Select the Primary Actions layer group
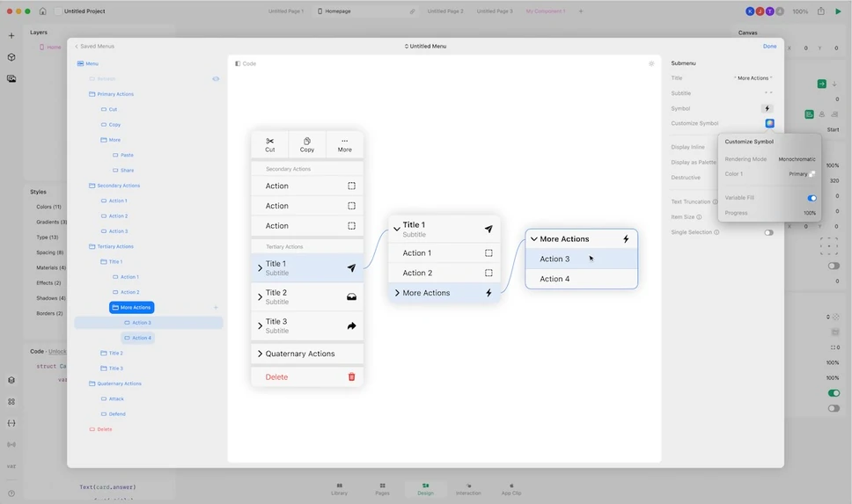 click(112, 94)
